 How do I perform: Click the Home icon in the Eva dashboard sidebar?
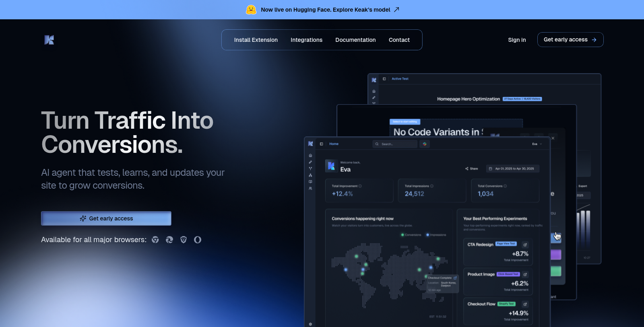click(x=310, y=155)
